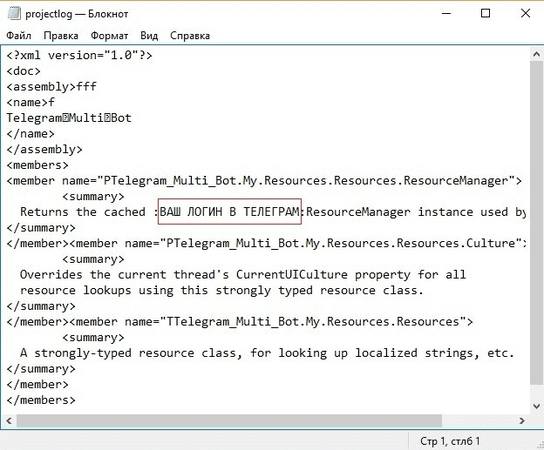Place cursor on '<?xml version="1.0"?>' line
Viewport: 544px width, 450px height.
[79, 55]
